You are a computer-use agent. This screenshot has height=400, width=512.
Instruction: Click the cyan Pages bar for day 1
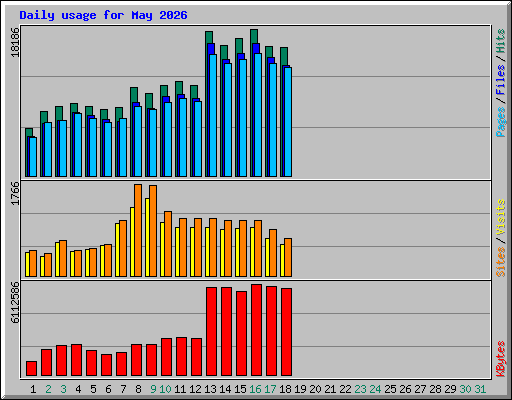click(x=33, y=157)
